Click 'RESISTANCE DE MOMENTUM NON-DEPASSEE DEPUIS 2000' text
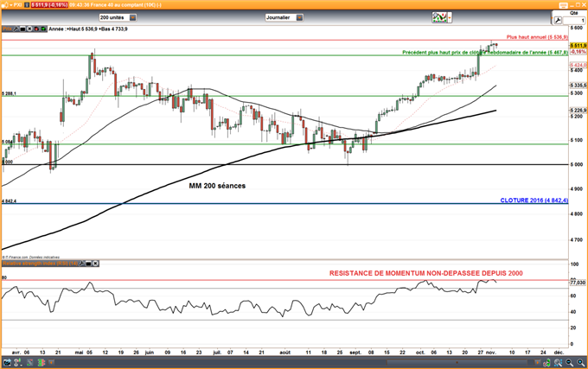 tap(426, 273)
